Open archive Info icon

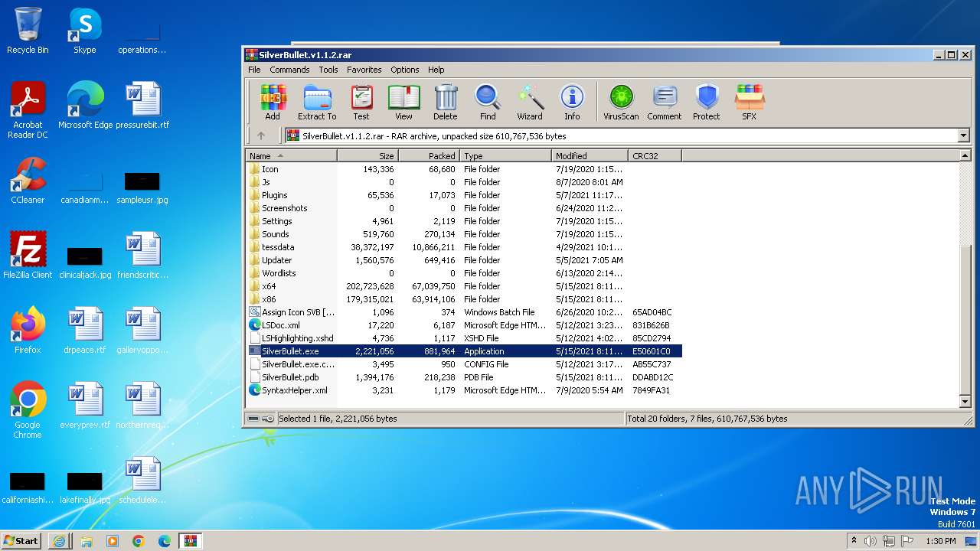pyautogui.click(x=572, y=103)
